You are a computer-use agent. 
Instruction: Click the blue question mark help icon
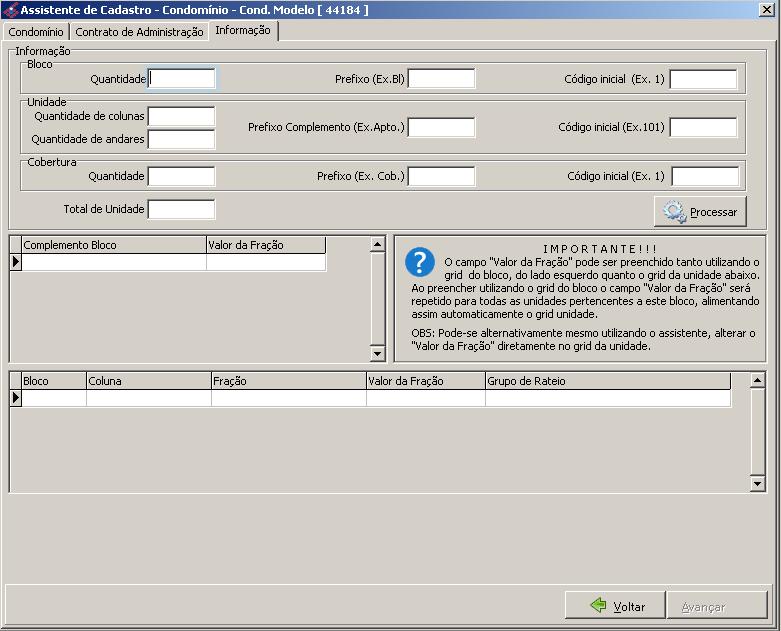[418, 262]
